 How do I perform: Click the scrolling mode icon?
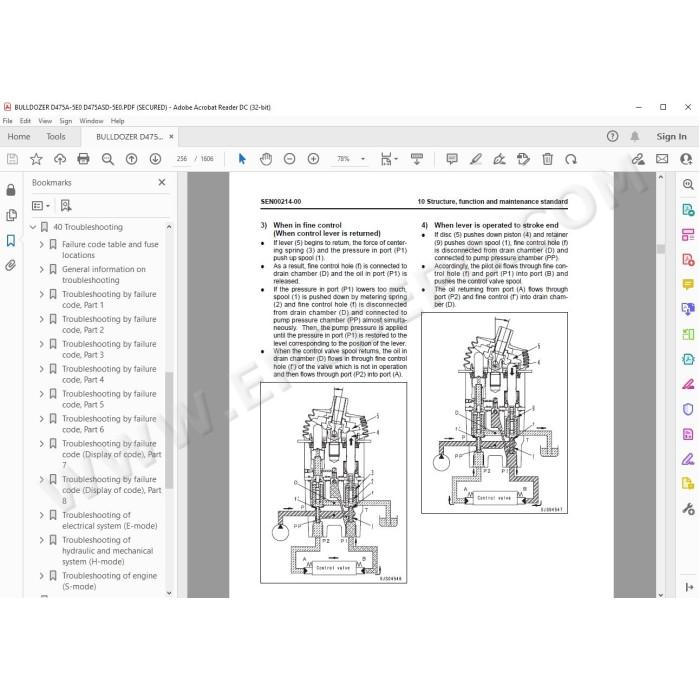click(x=417, y=159)
